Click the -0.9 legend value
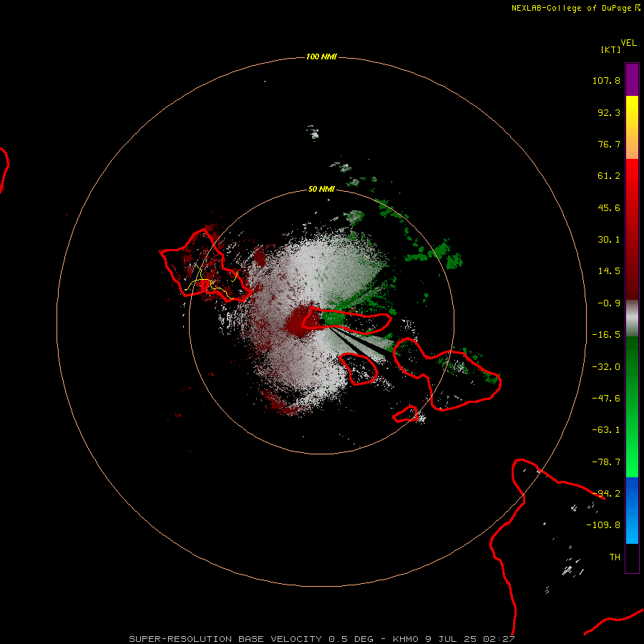 tap(609, 303)
